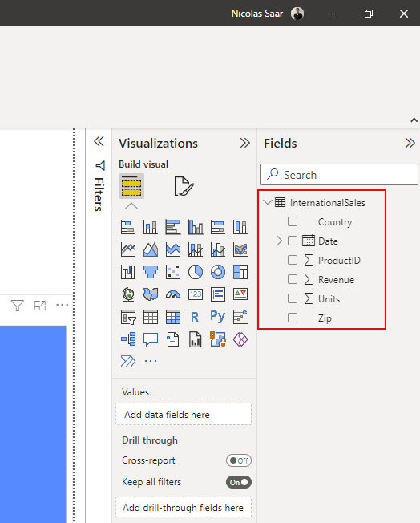Insert the Filled map visual
The image size is (420, 523).
(151, 294)
